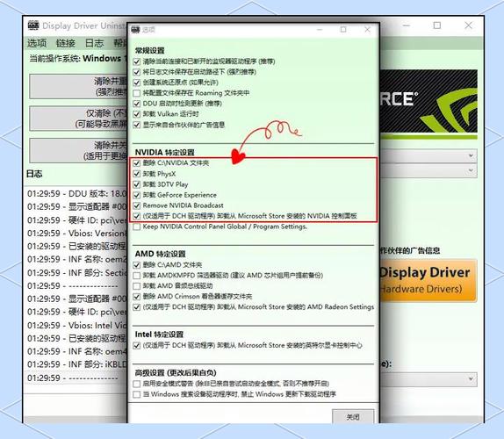This screenshot has width=504, height=439.
Task: Enable Keep NVIDIA Control Panel Global settings
Action: point(137,227)
